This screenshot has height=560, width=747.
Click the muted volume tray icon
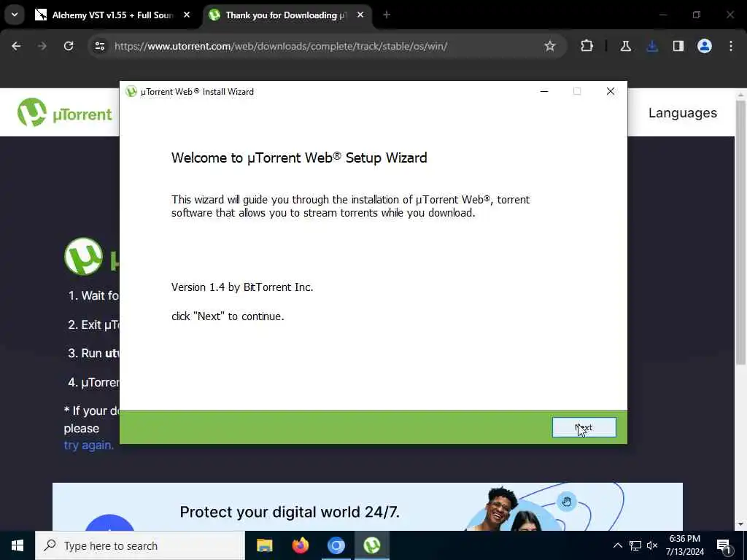pos(652,545)
